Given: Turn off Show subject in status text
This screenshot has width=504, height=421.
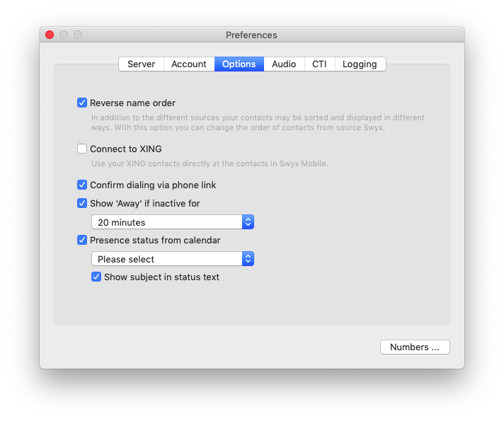Looking at the screenshot, I should point(96,277).
